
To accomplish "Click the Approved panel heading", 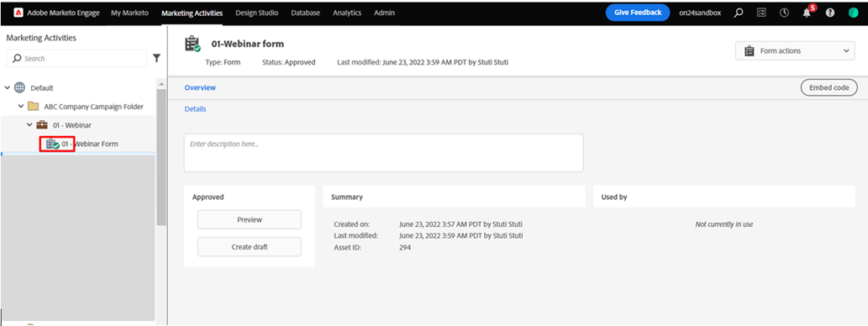I will (x=208, y=197).
